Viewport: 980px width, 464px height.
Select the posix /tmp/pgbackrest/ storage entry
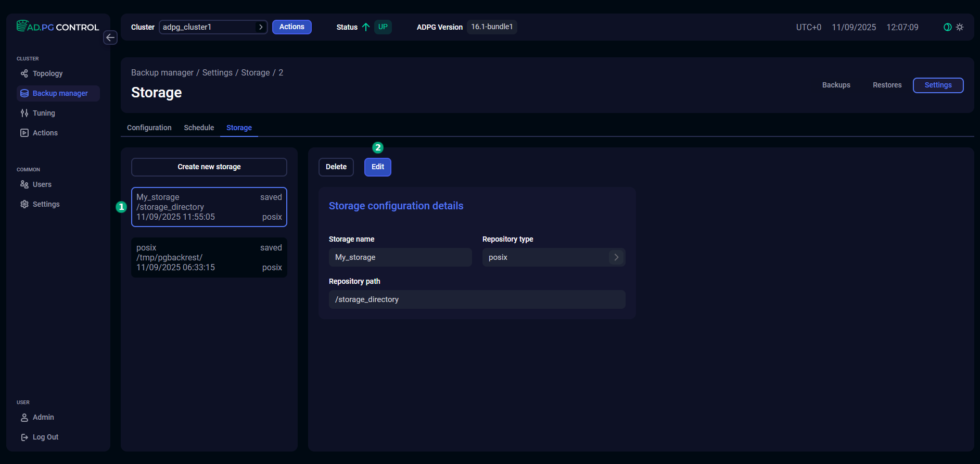tap(209, 258)
